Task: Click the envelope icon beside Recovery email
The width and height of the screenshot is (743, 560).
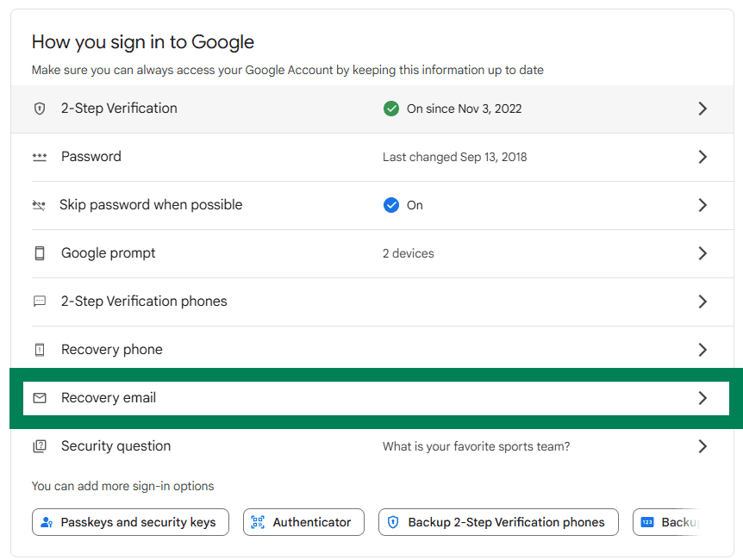Action: coord(40,398)
